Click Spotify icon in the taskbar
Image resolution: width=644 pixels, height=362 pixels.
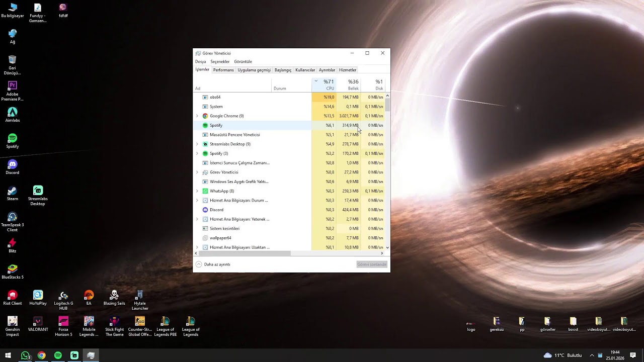(x=58, y=355)
